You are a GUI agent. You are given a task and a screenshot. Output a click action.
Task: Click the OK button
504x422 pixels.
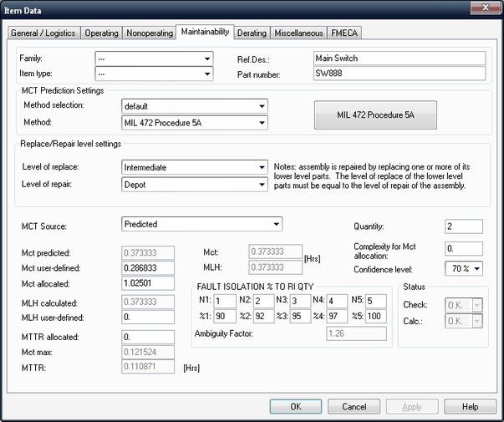point(296,407)
